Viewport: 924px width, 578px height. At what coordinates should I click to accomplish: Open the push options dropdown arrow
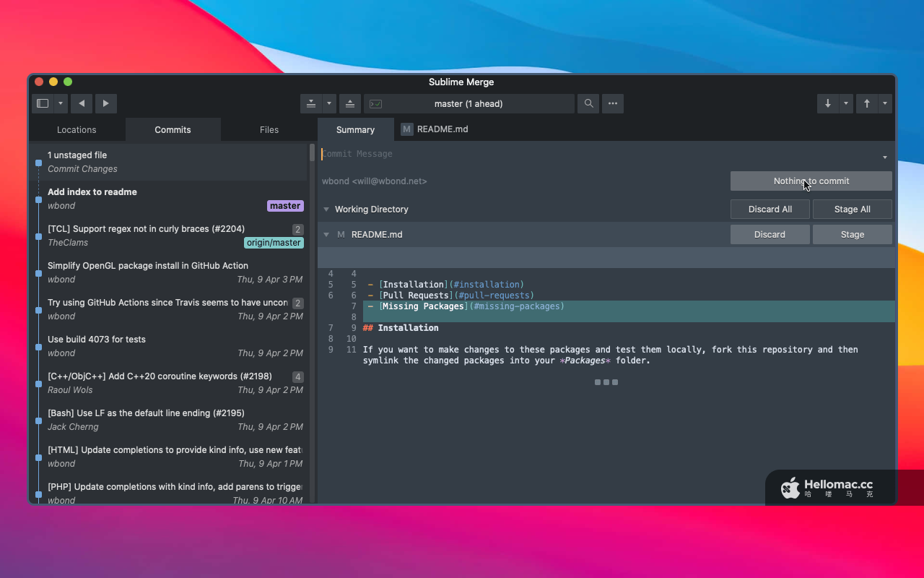click(x=885, y=103)
